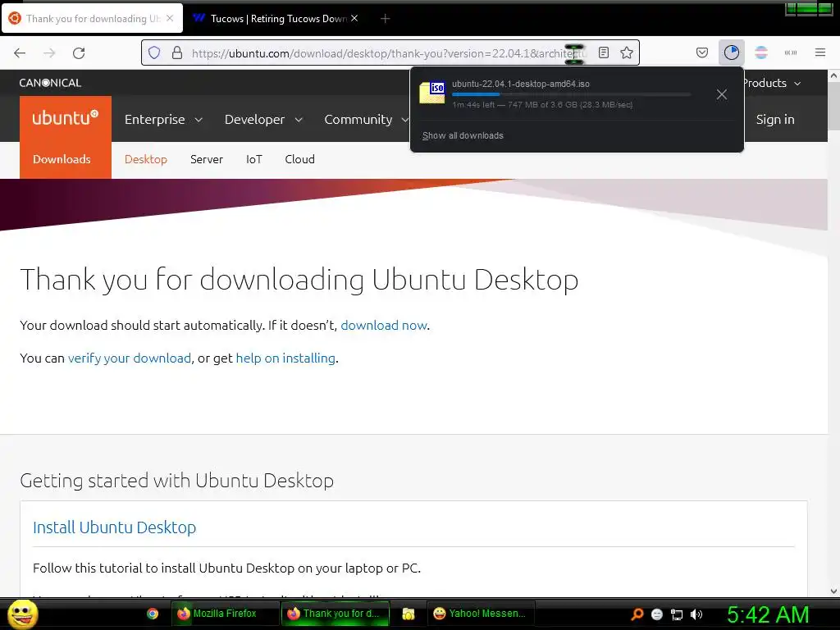Select the Desktop downloads tab
The image size is (840, 630).
[146, 159]
